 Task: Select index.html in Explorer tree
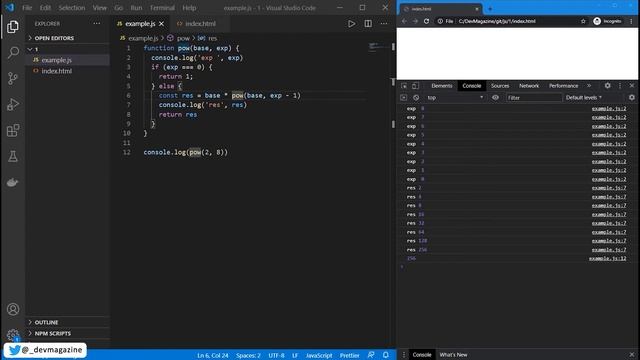[x=57, y=71]
